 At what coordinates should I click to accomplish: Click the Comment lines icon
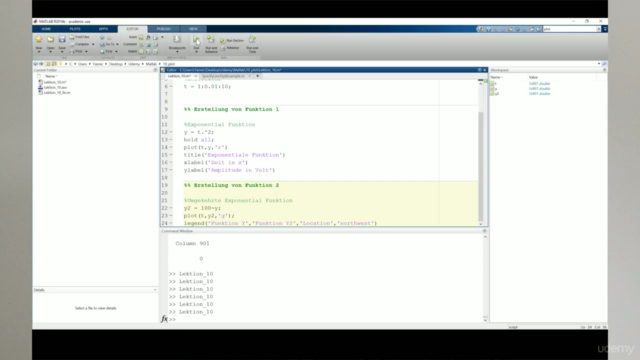[x=141, y=44]
